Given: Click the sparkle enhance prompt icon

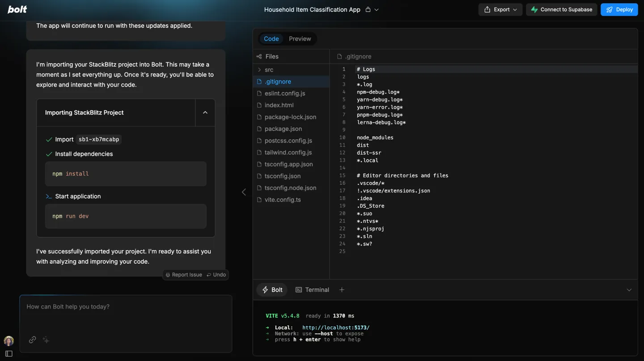Looking at the screenshot, I should (x=46, y=340).
